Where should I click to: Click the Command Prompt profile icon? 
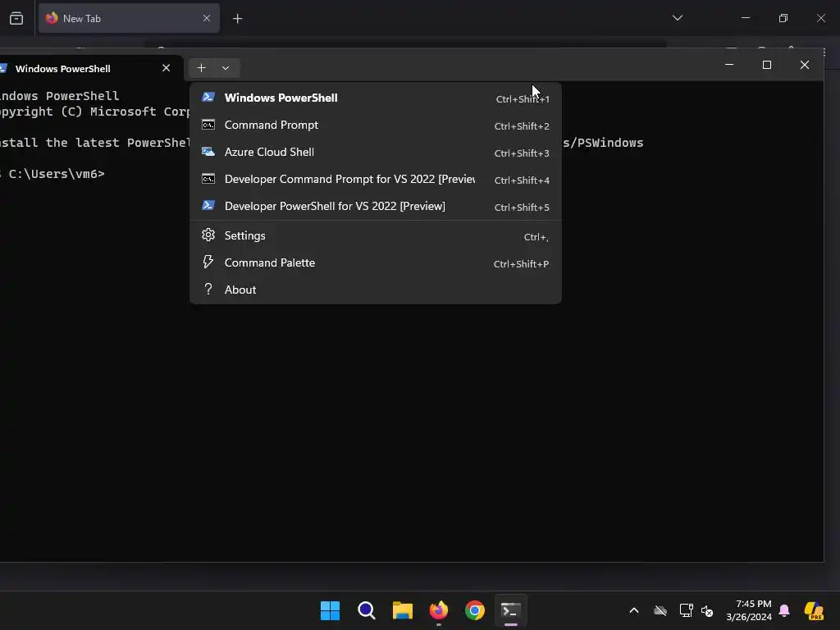tap(208, 125)
